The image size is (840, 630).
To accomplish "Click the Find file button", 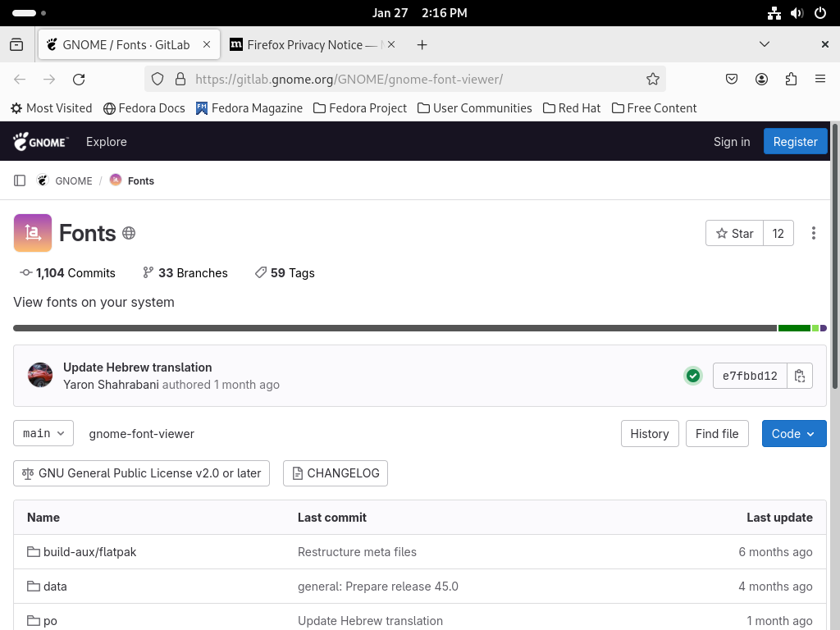I will click(x=717, y=433).
